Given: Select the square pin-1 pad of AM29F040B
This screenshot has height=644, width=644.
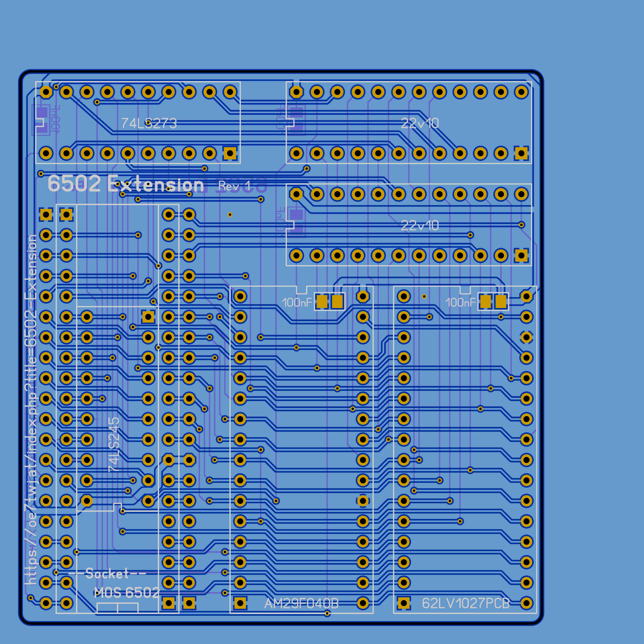Looking at the screenshot, I should point(240,603).
